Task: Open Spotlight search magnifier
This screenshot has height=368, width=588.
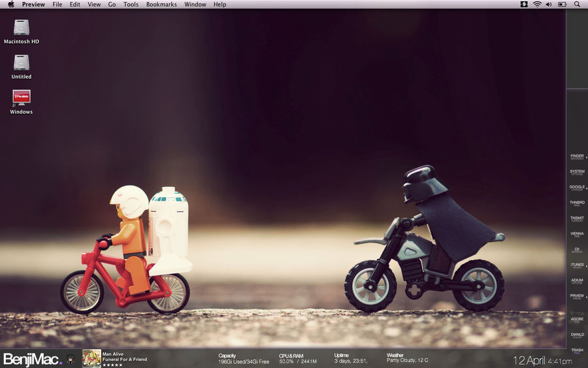Action: tap(577, 5)
